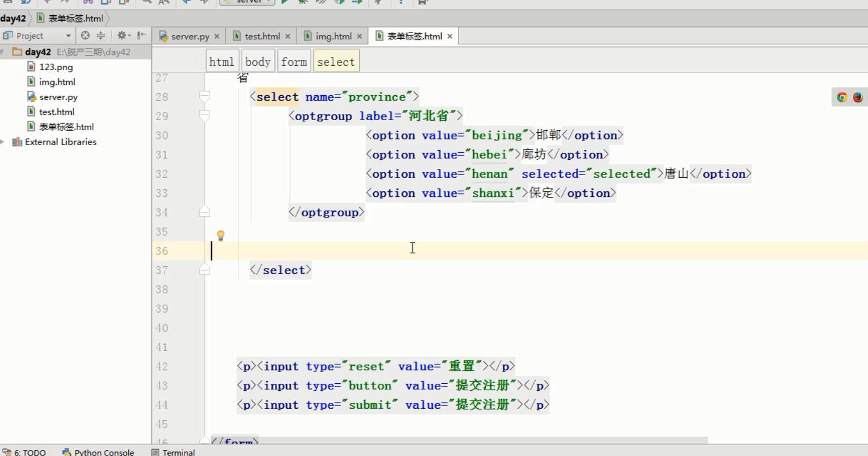Open the Project view dropdown
The image size is (868, 456).
68,36
